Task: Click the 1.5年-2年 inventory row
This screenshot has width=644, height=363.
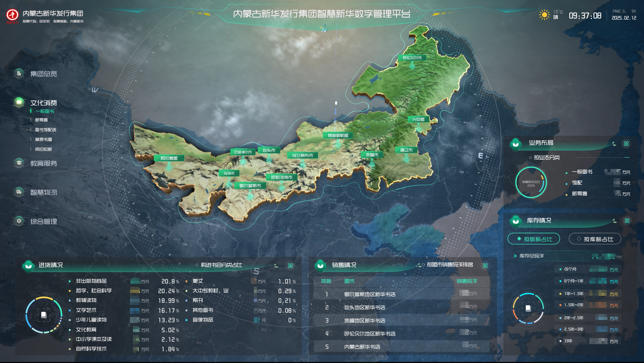Action: (588, 305)
